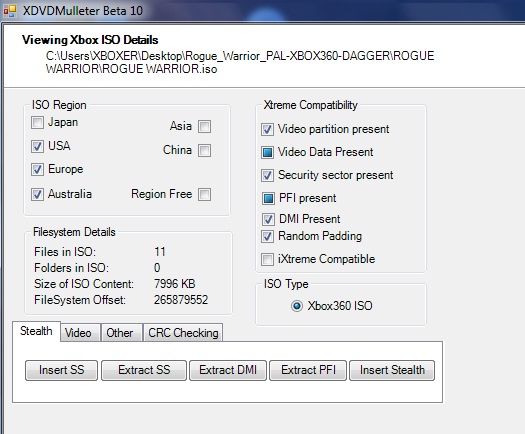525x434 pixels.
Task: Click the FileSystem Offset value '265879552'
Action: tap(181, 300)
